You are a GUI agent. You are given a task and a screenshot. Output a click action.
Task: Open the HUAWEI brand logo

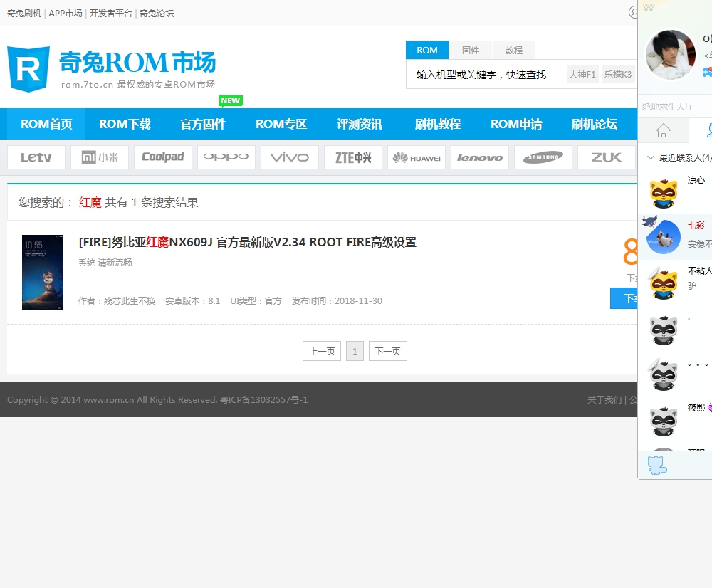click(x=417, y=157)
